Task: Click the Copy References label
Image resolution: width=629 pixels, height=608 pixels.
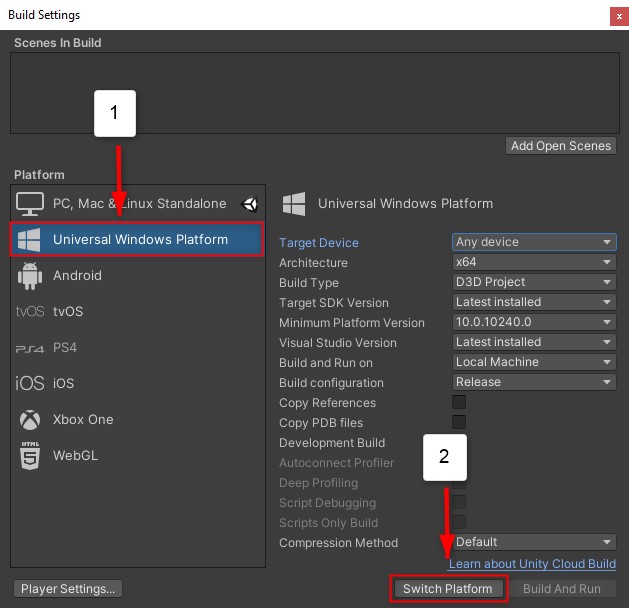Action: pos(327,403)
